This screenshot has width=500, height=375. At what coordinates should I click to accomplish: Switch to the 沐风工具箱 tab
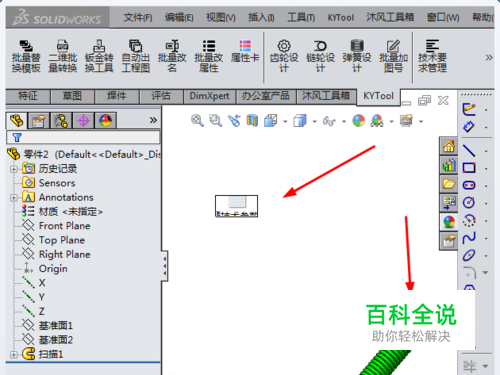[326, 96]
